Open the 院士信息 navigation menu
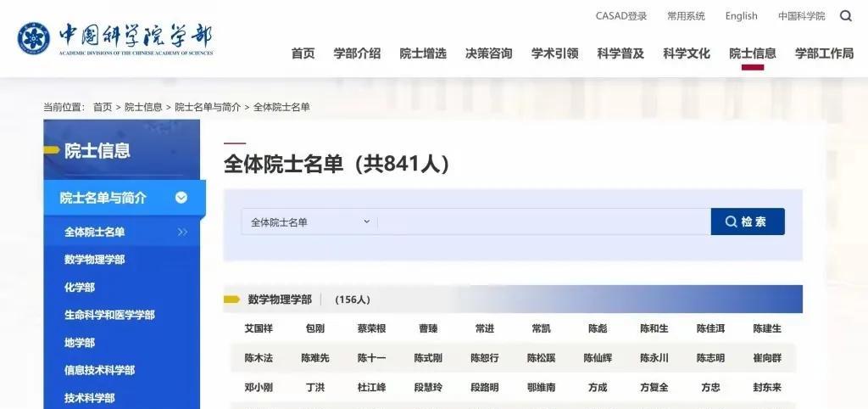This screenshot has width=868, height=409. point(753,53)
